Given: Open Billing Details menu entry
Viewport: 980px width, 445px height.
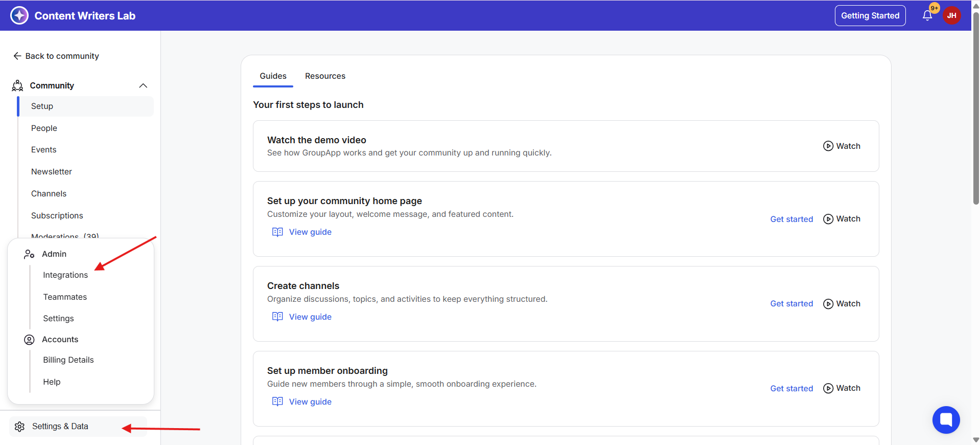Looking at the screenshot, I should tap(68, 360).
